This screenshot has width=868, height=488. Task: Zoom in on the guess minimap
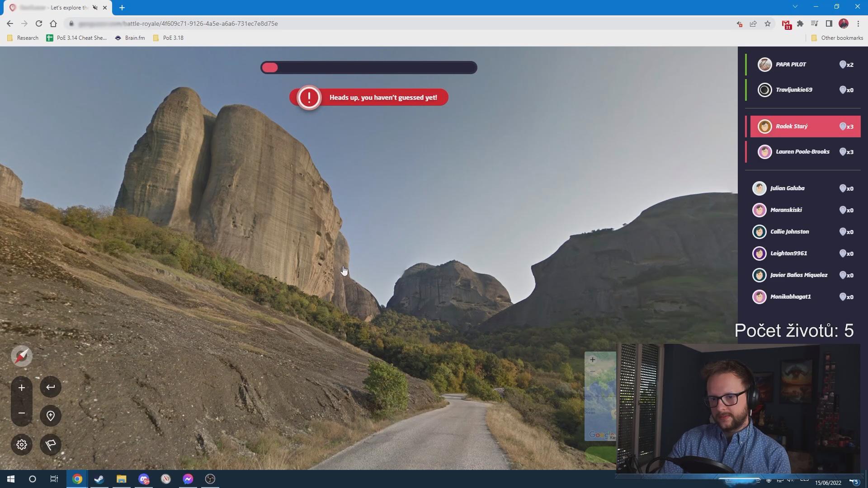point(592,360)
